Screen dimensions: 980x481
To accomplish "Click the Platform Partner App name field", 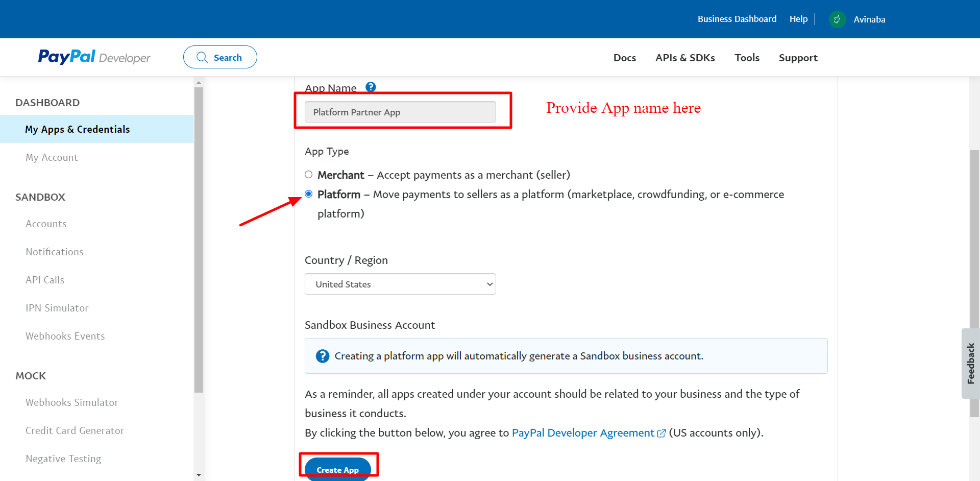I will coord(400,112).
